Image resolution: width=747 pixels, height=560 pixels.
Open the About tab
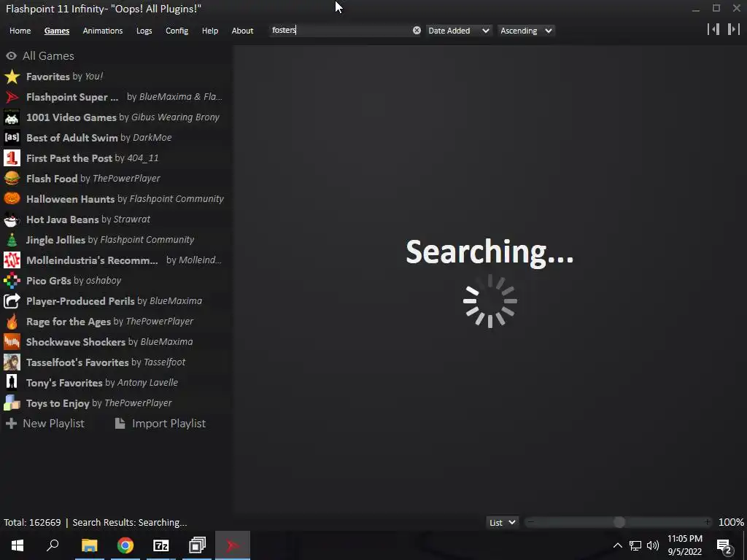[x=242, y=31]
